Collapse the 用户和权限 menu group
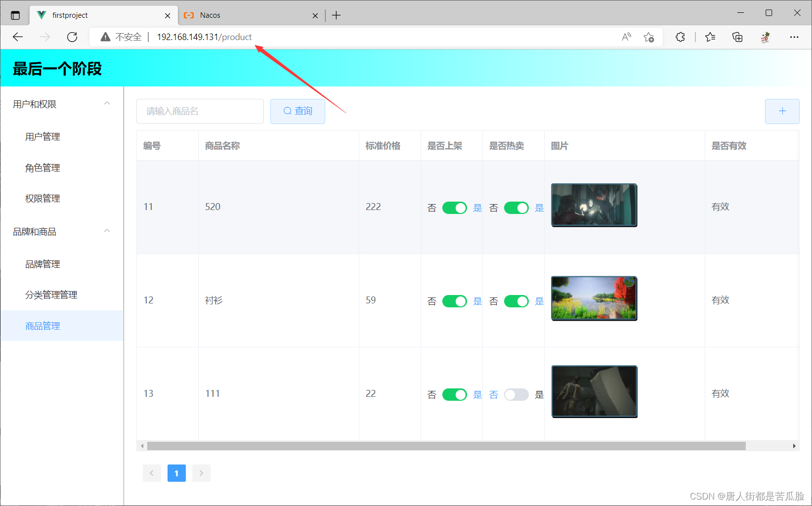This screenshot has width=812, height=506. [62, 104]
